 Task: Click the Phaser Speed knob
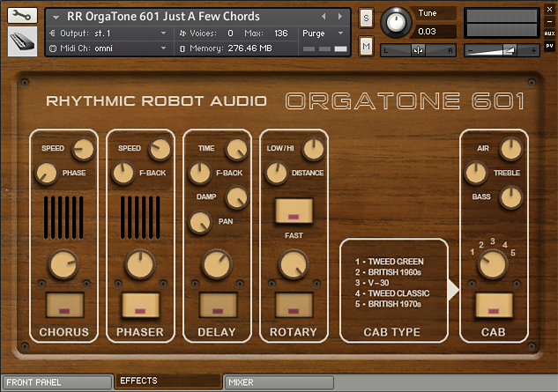[x=160, y=149]
